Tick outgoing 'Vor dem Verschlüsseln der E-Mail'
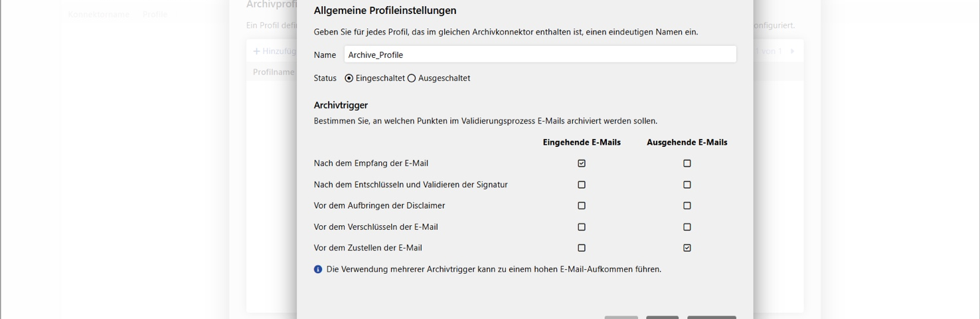The width and height of the screenshot is (980, 319). [687, 227]
